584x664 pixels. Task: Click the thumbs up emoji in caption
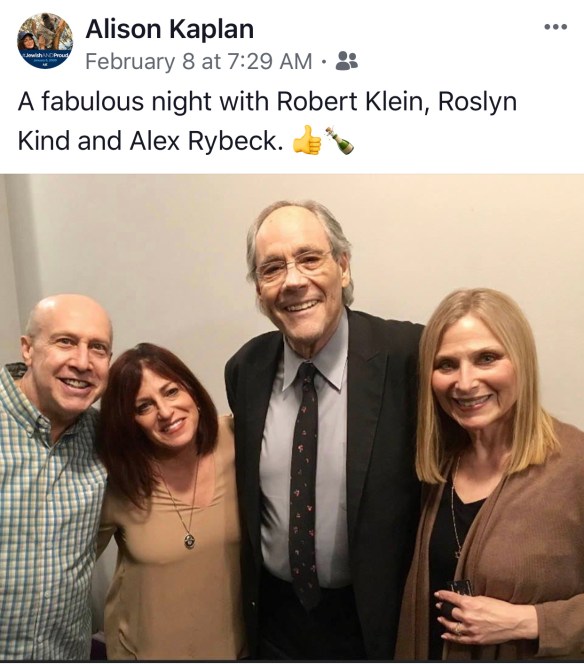click(x=307, y=141)
